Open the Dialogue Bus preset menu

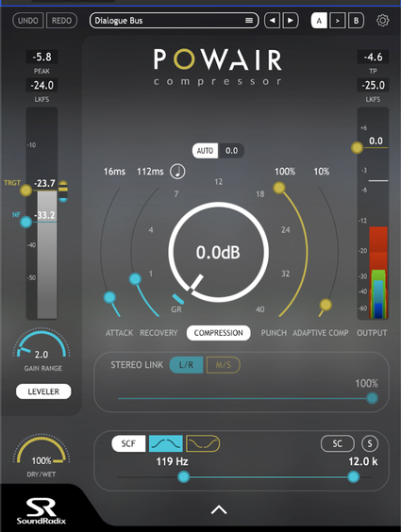pos(174,21)
